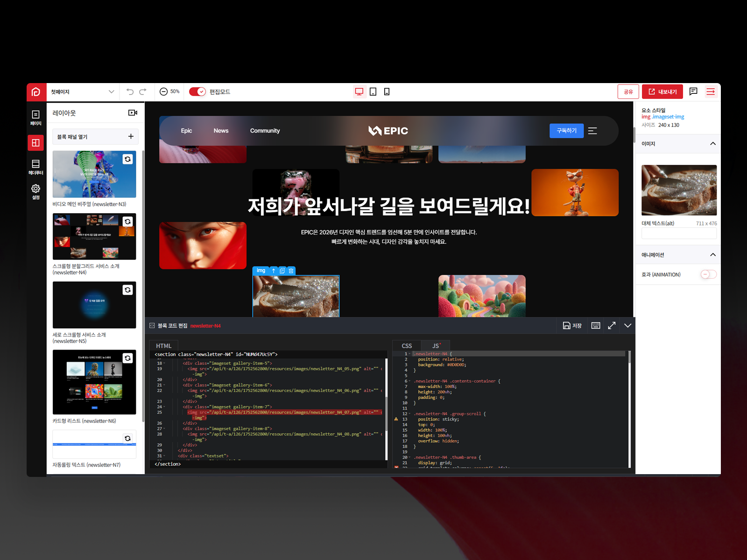Image resolution: width=747 pixels, height=560 pixels.
Task: Click the 공유 share button
Action: (628, 92)
